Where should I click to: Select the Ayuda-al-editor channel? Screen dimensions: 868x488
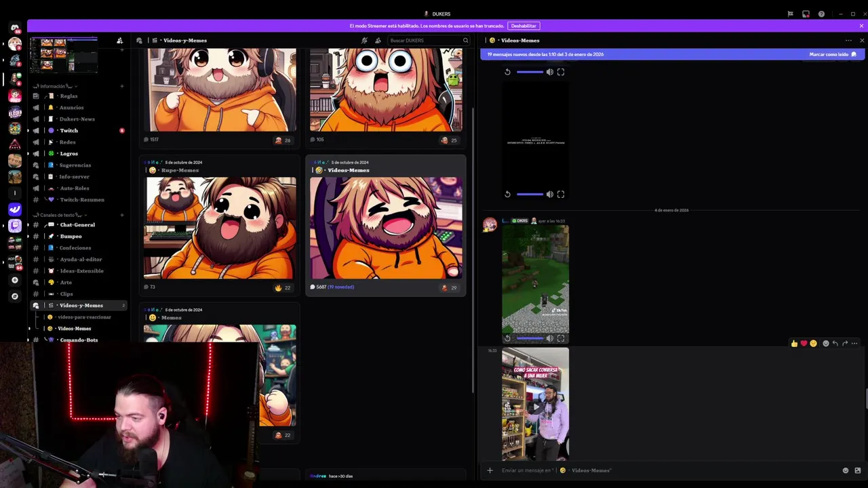(x=81, y=259)
